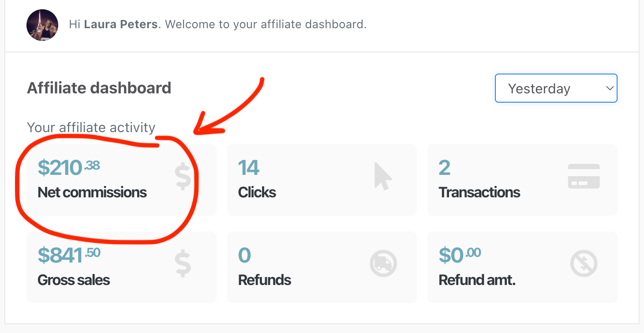Click the credit card Transactions icon

(584, 176)
